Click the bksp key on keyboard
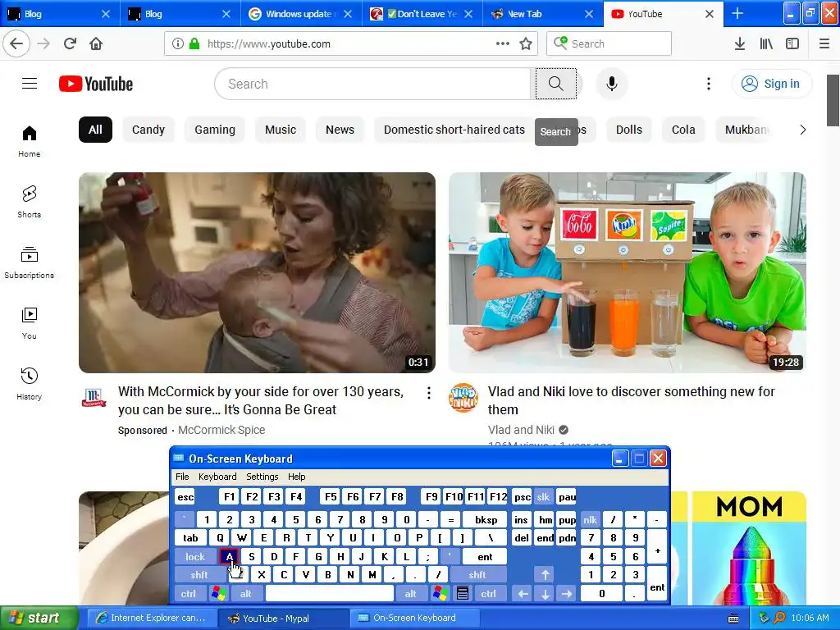Image resolution: width=840 pixels, height=630 pixels. (486, 519)
